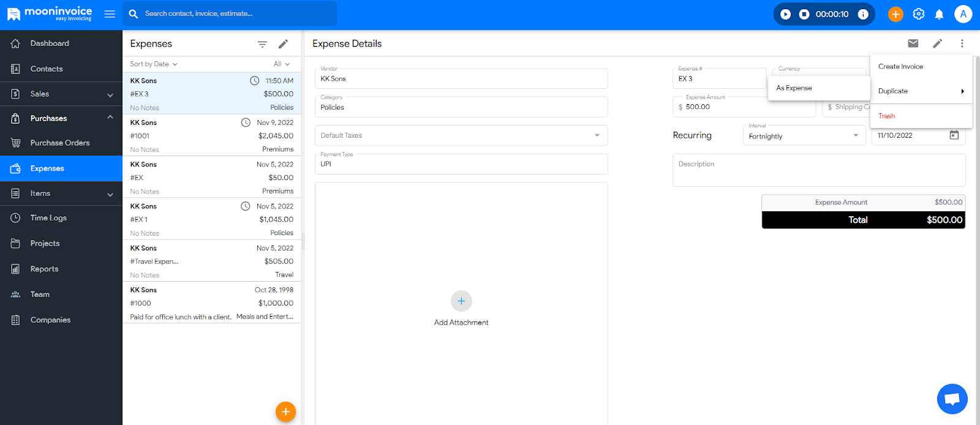Select Create Invoice from the menu

[x=900, y=67]
